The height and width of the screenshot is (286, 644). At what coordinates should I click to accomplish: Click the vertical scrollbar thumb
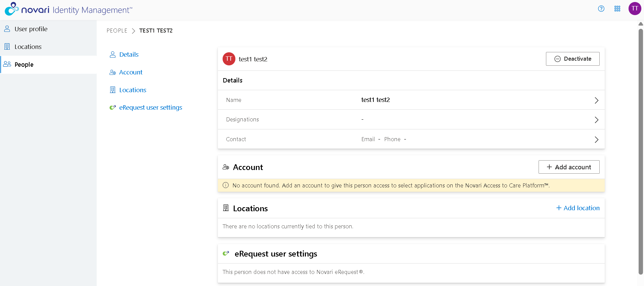tap(641, 152)
